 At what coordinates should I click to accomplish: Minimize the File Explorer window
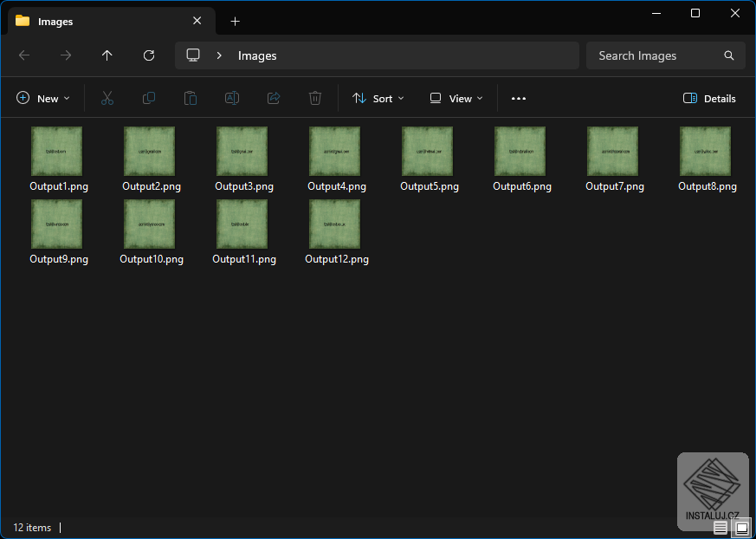656,14
